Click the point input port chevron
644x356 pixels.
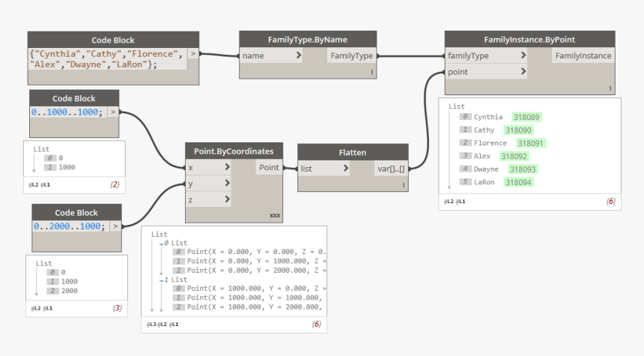pyautogui.click(x=523, y=71)
